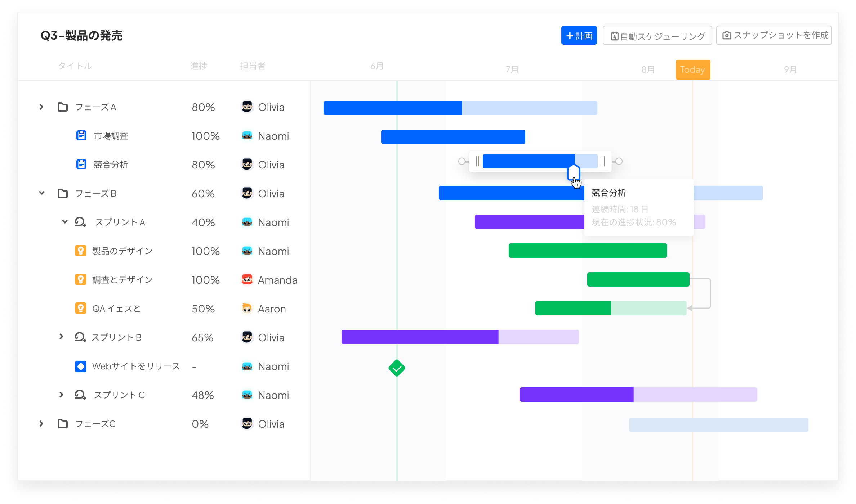Click the スプリントA sprint cycle icon
This screenshot has height=504, width=856.
[x=80, y=222]
